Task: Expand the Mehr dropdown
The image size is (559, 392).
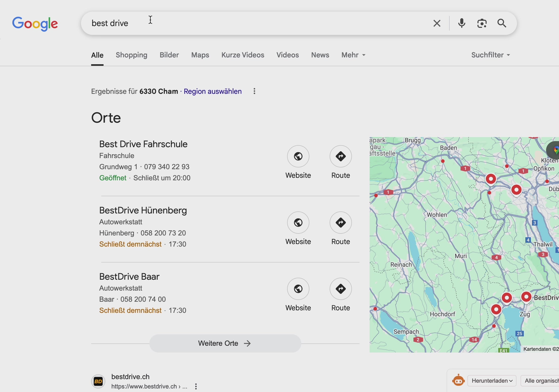Action: tap(353, 55)
